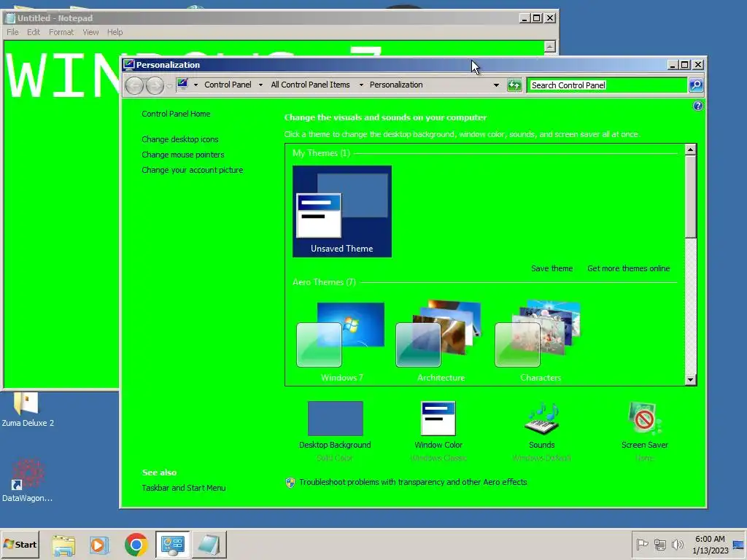Open Desktop Background settings icon
Screen dimensions: 747x560
[336, 419]
